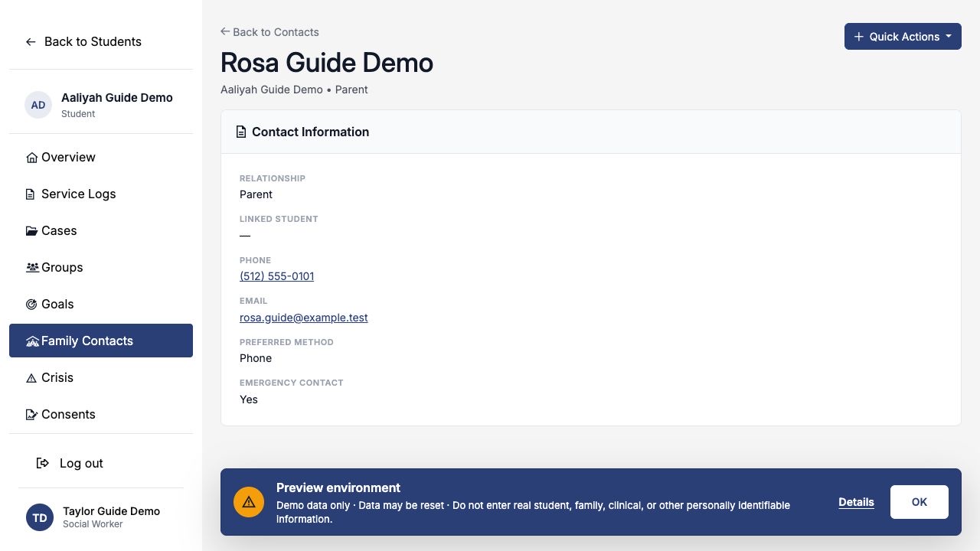Click the open folder icon beside Cases
This screenshot has height=551, width=980.
tap(31, 231)
